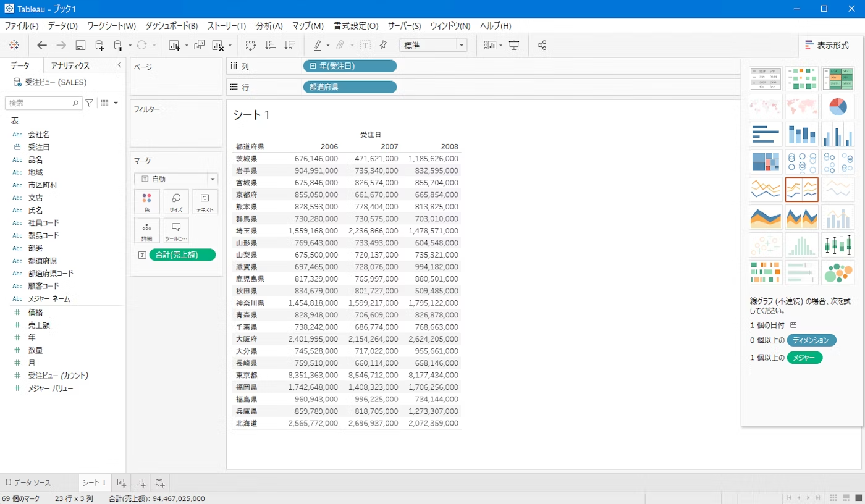Select highlighted discrete lines chart in Show Me
Image resolution: width=865 pixels, height=504 pixels.
click(801, 190)
